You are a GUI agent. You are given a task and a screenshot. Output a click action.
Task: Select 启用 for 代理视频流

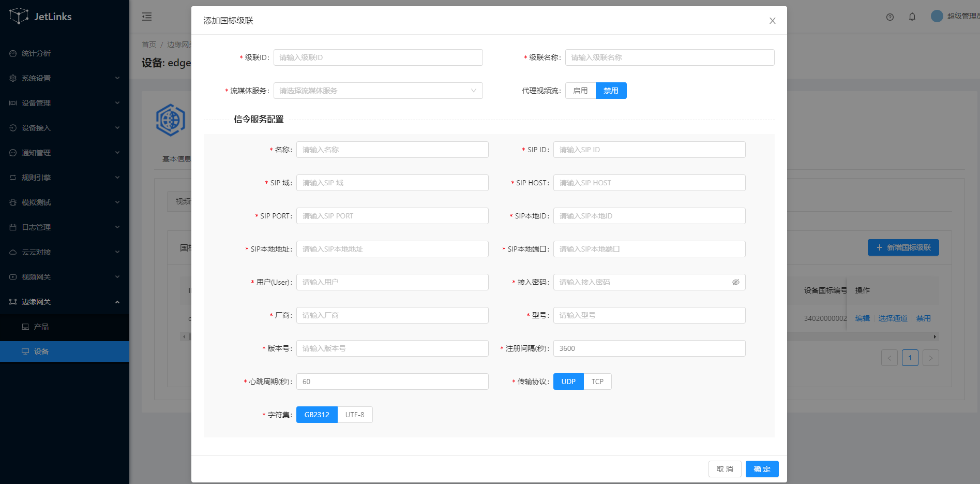point(580,91)
